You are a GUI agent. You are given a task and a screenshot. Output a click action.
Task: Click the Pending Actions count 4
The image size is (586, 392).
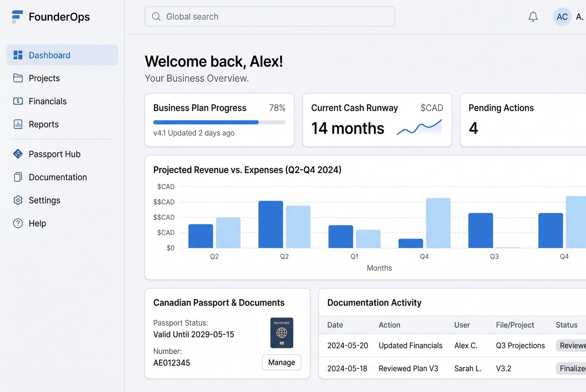(x=473, y=128)
